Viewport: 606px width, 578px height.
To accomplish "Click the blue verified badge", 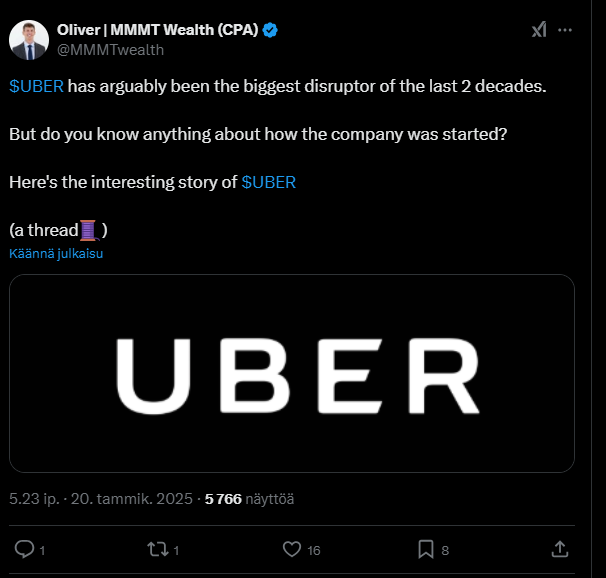I will 270,30.
